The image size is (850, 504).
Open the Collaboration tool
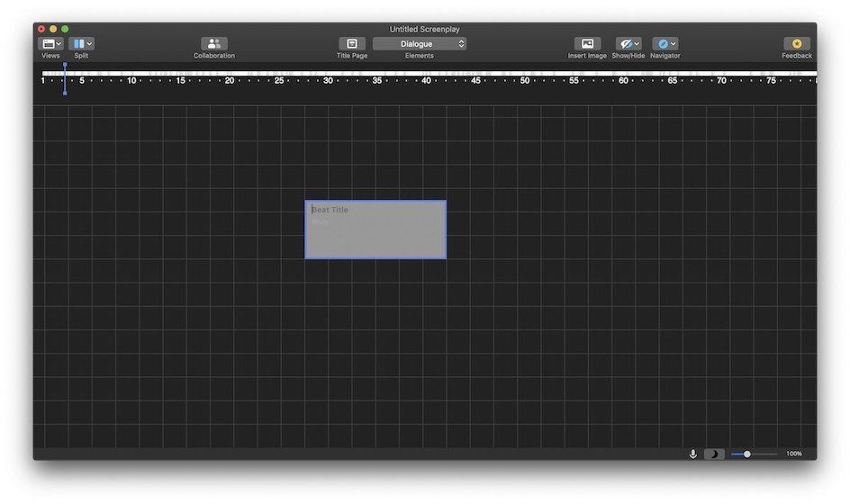pos(214,43)
